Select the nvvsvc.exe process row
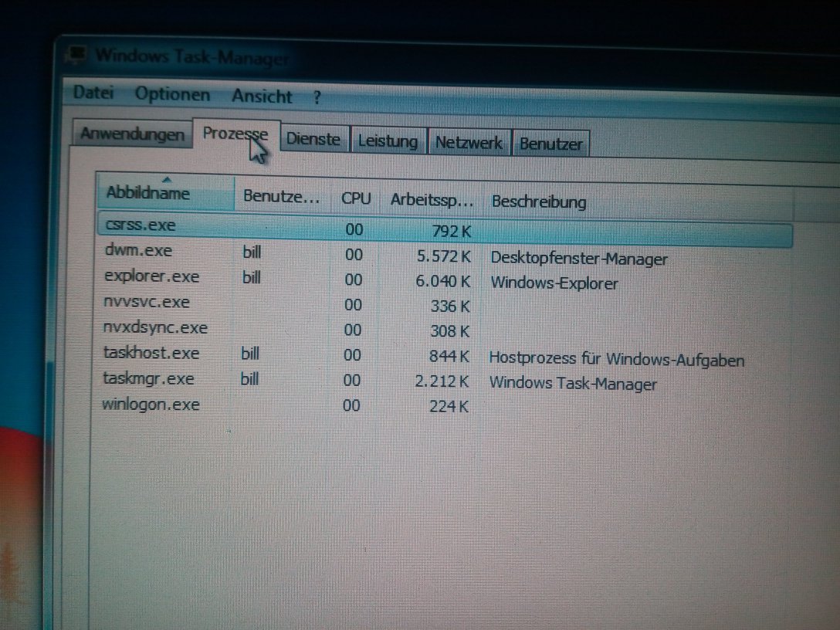 146,302
